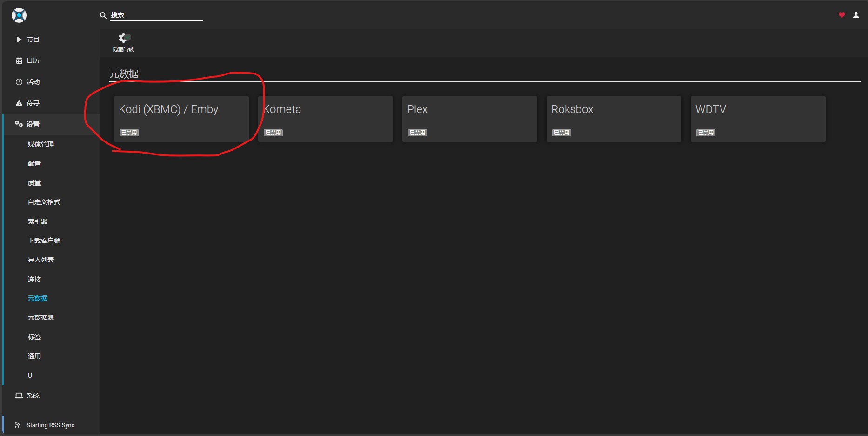
Task: Open 节目 series in the sidebar
Action: point(33,40)
